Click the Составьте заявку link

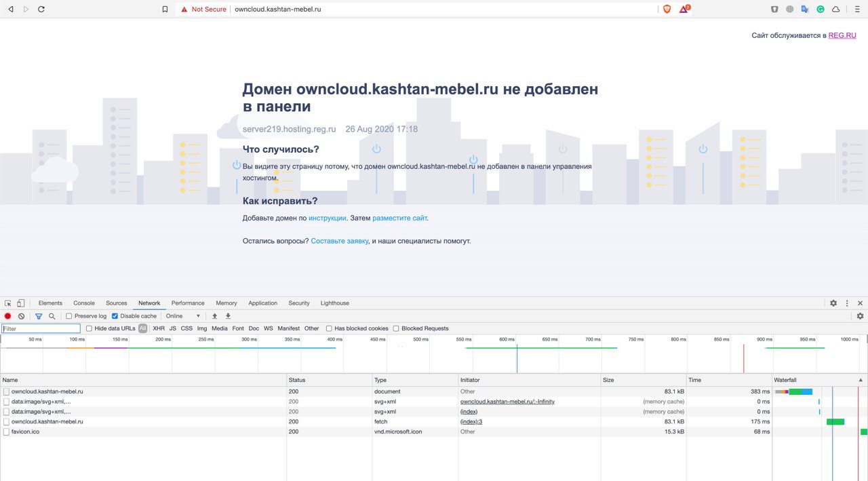[340, 241]
